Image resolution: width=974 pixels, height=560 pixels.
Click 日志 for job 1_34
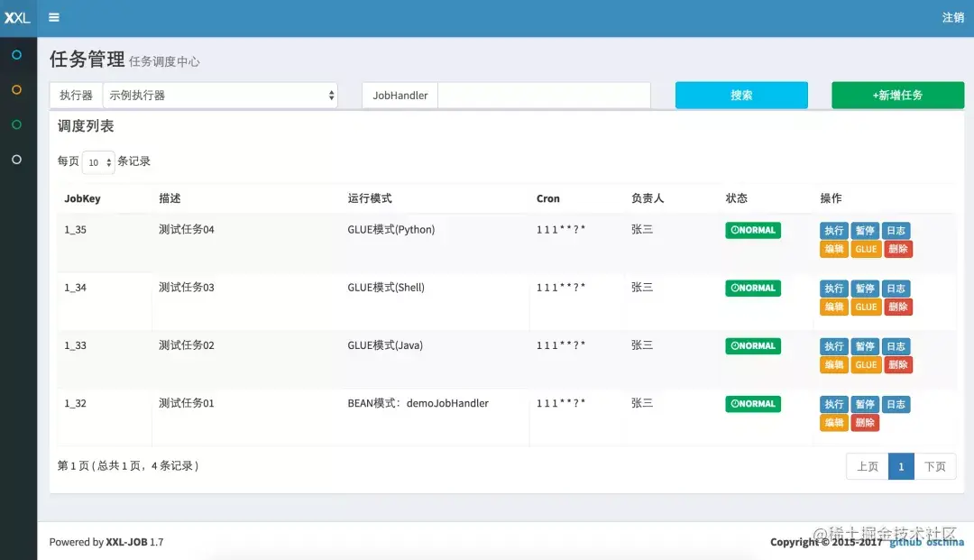[x=896, y=288]
